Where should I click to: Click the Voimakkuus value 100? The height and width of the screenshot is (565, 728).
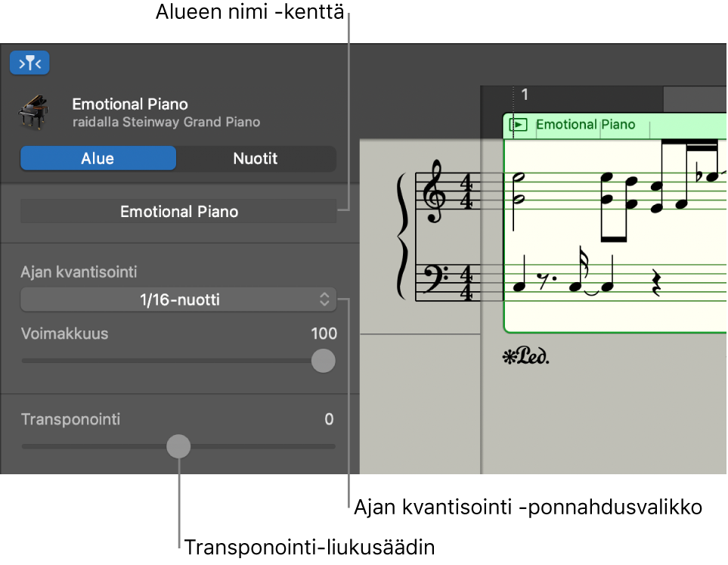coord(324,334)
